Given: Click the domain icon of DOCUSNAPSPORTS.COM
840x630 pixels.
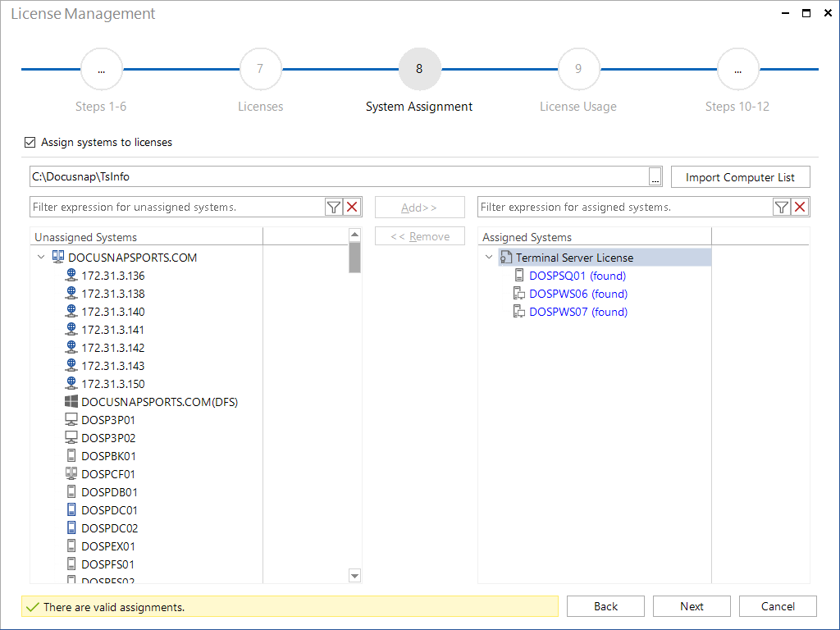Looking at the screenshot, I should pyautogui.click(x=58, y=257).
